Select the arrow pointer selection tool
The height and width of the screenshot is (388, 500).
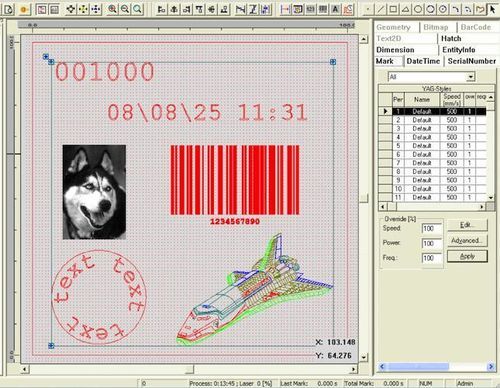(492, 9)
